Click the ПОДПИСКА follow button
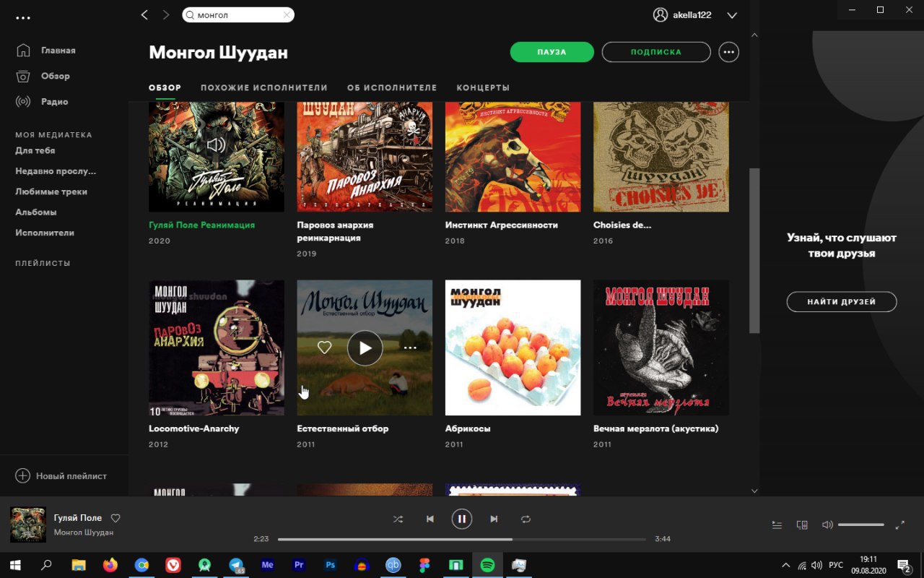Screen dimensions: 924x578 tap(656, 52)
